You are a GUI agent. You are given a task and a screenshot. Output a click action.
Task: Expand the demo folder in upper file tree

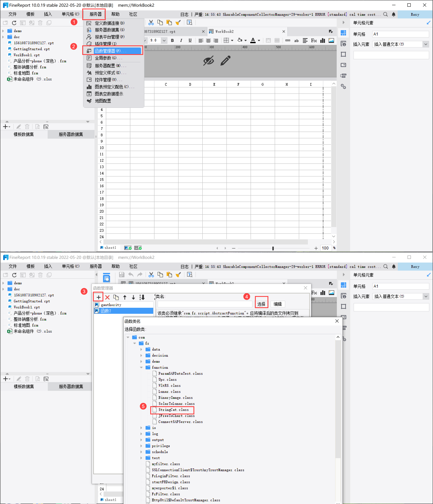3,31
